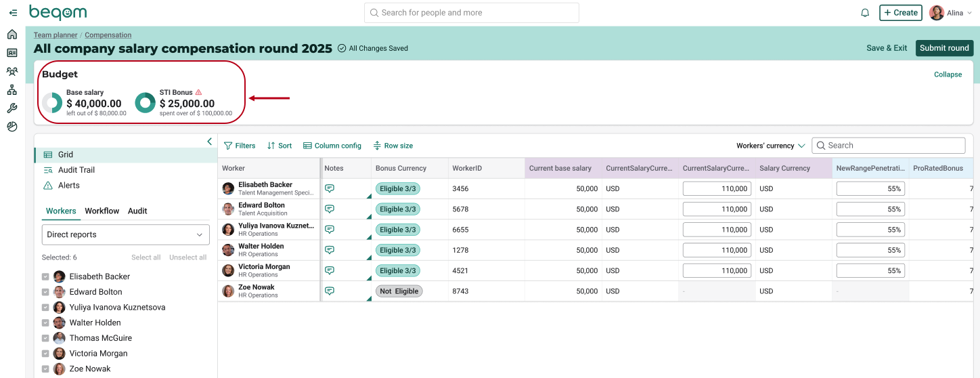Uncheck Elisabeth Backer in workers list

(x=45, y=276)
